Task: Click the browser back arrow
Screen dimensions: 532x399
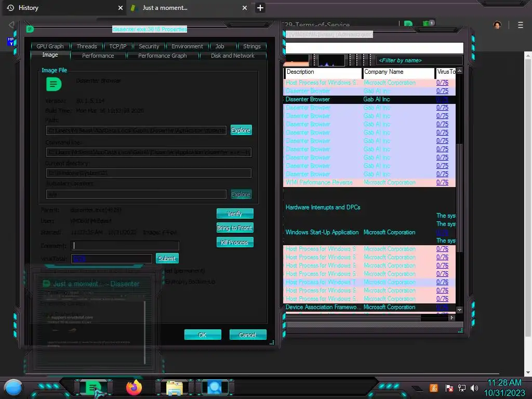Action: click(11, 25)
